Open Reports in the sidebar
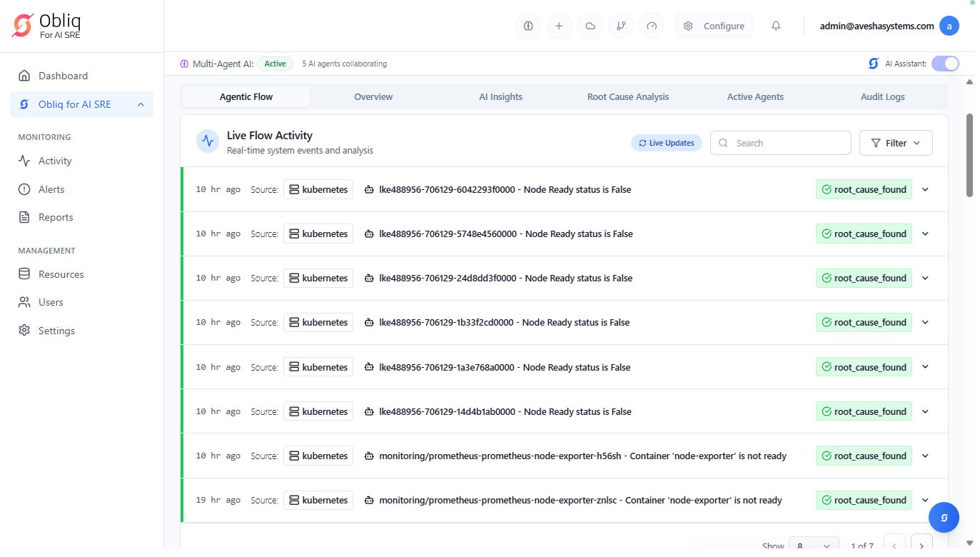This screenshot has height=557, width=980. point(81,217)
